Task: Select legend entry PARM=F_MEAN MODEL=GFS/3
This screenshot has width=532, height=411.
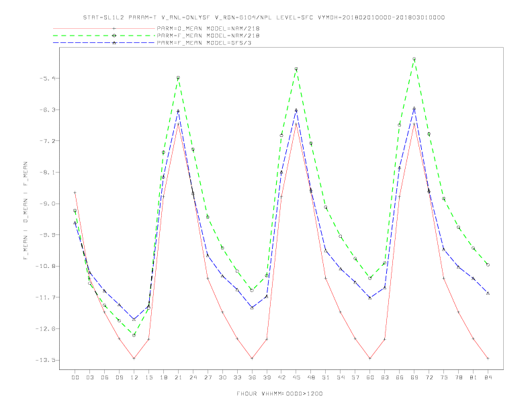Action: (x=204, y=43)
